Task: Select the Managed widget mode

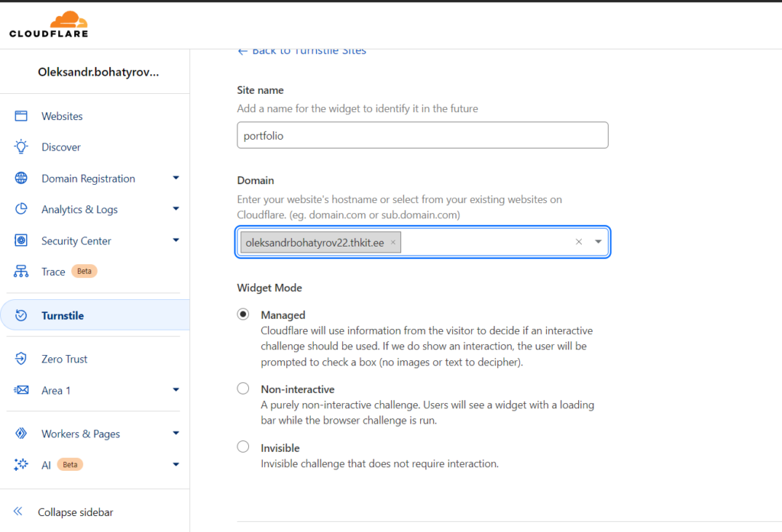Action: point(243,314)
